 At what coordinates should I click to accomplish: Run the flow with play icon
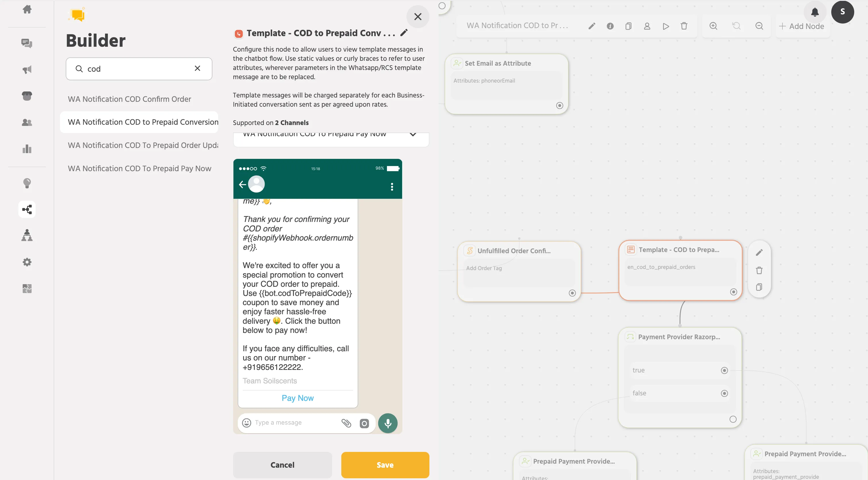click(x=665, y=26)
